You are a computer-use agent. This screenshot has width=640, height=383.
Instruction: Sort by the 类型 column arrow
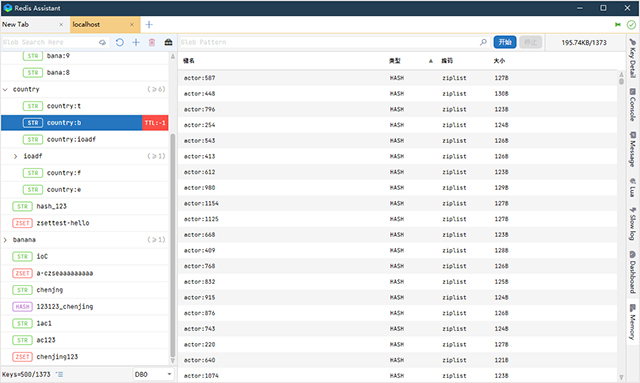(431, 61)
